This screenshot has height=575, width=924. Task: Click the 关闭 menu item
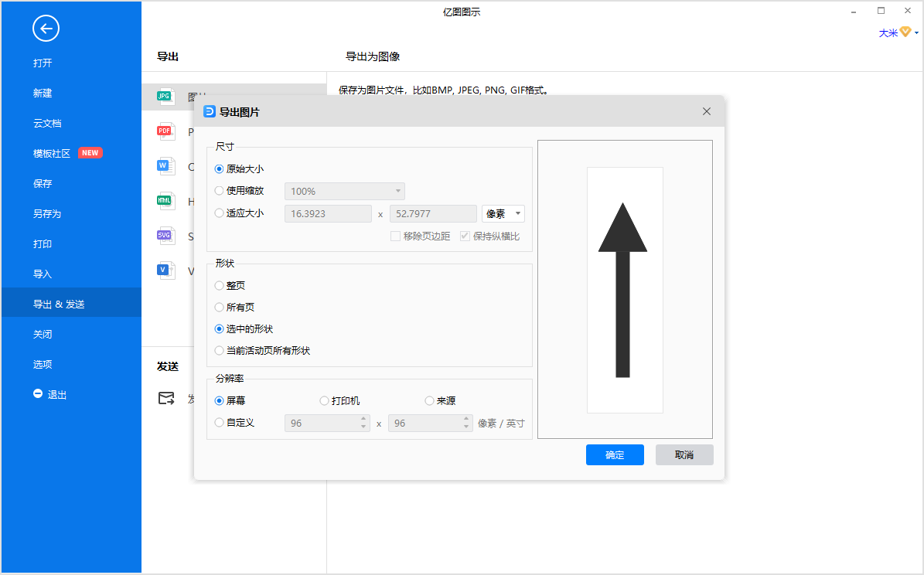(x=43, y=334)
